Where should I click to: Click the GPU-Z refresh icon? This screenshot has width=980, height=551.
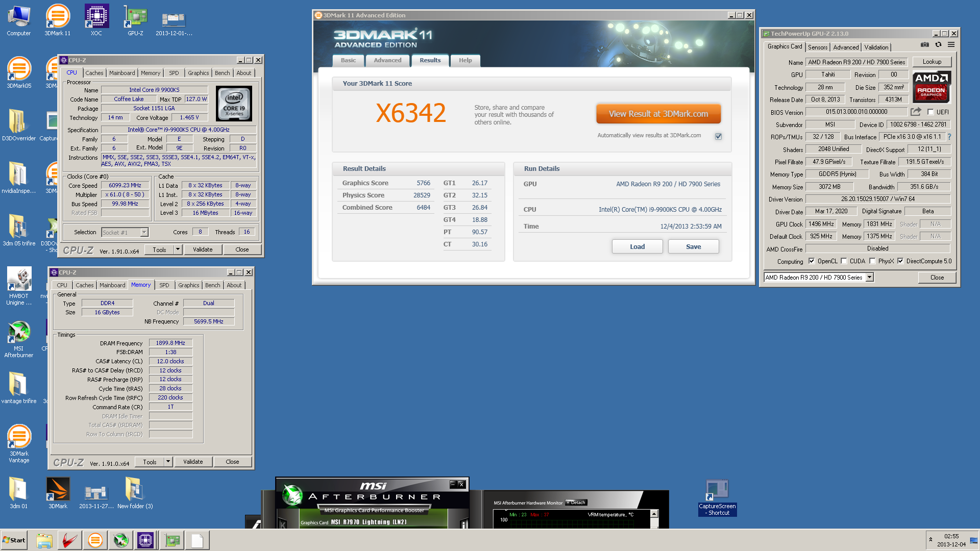pos(938,45)
